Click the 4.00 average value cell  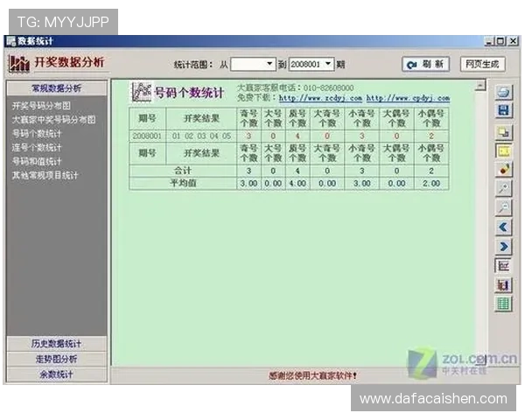[x=297, y=184]
